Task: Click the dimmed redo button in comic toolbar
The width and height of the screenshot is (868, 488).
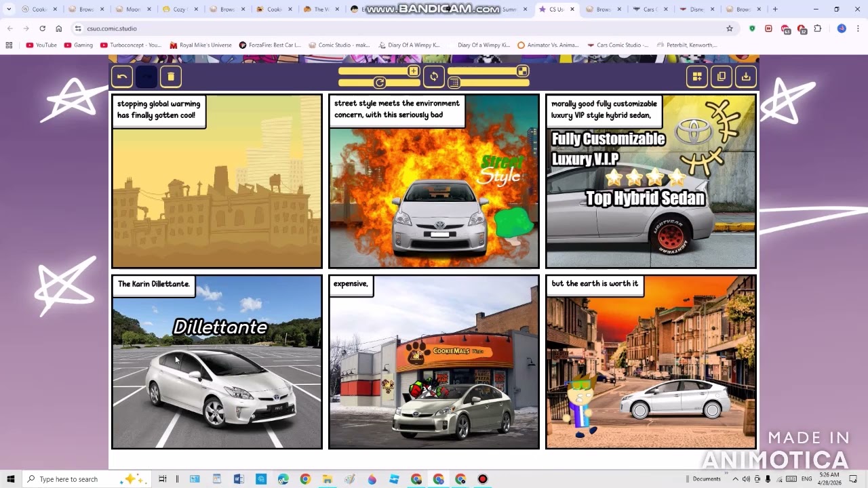Action: (146, 77)
